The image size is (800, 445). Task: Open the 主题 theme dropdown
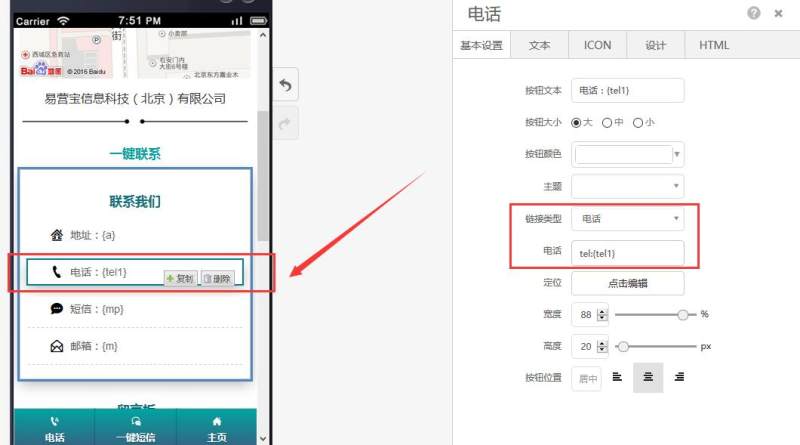point(628,186)
